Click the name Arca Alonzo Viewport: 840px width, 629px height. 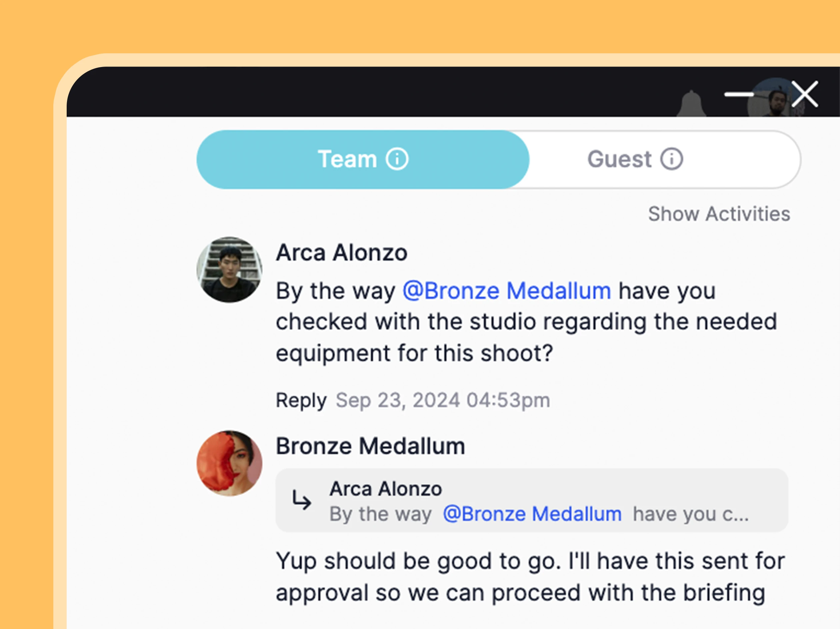tap(341, 253)
